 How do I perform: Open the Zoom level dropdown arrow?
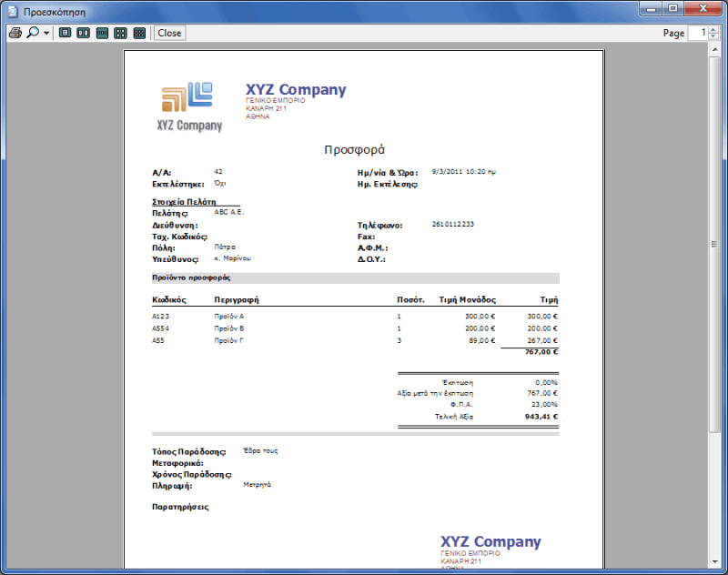tap(46, 33)
